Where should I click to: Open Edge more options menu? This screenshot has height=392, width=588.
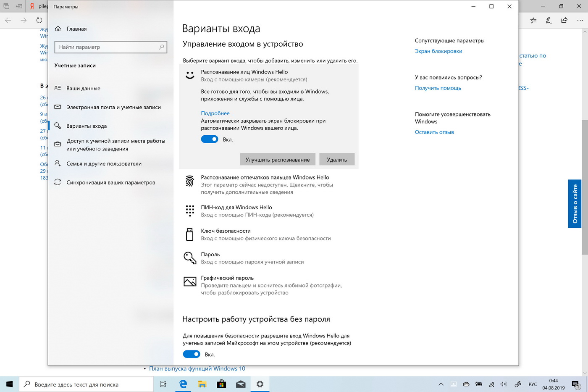[580, 20]
